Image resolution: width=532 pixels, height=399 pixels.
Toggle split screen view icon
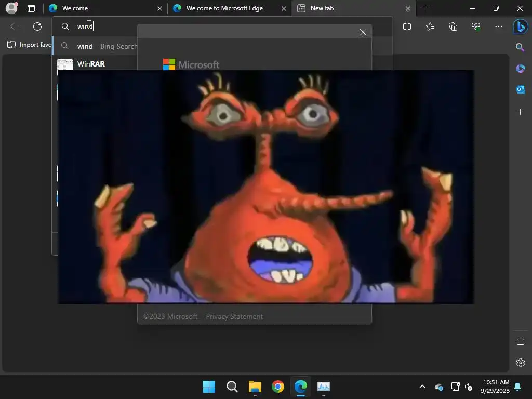[x=407, y=26]
